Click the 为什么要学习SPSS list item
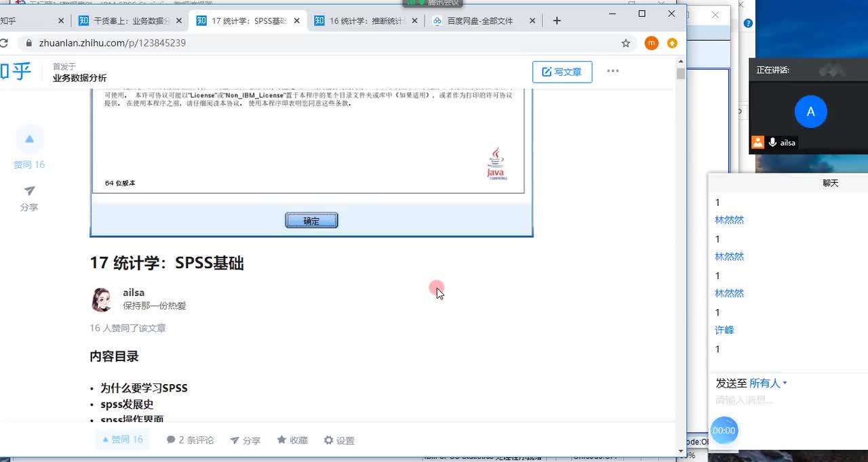Image resolution: width=868 pixels, height=462 pixels. 144,388
